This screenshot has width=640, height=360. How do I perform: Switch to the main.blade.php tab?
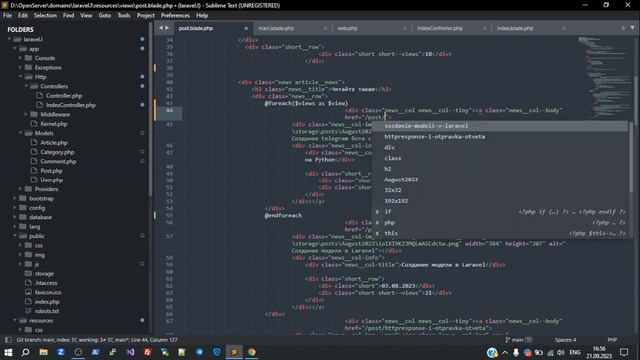(276, 28)
